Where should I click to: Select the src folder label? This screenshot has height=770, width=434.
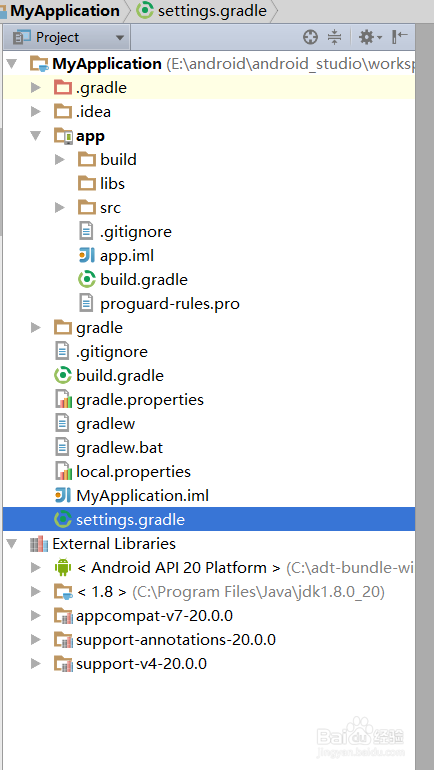click(110, 208)
